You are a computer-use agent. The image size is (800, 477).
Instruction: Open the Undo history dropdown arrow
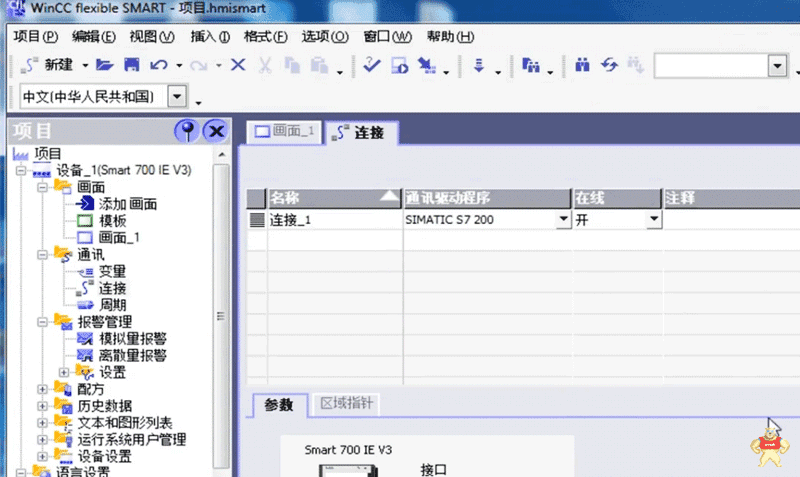pos(179,65)
